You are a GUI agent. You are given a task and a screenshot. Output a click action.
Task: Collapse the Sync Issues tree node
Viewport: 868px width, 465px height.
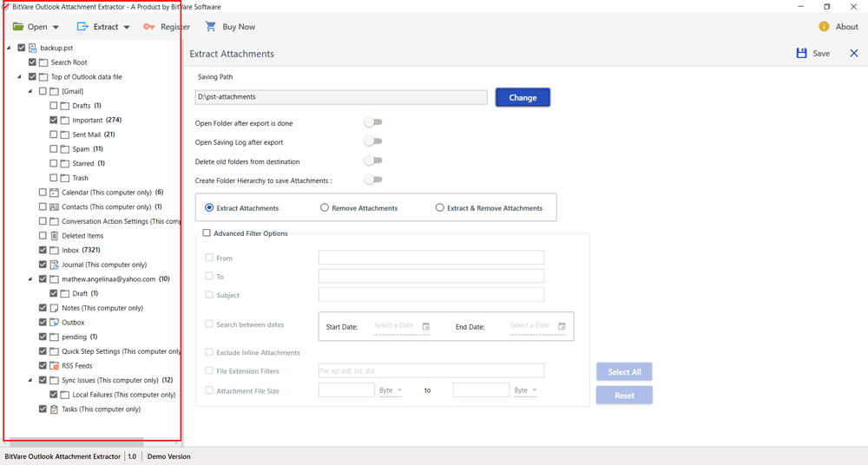[30, 380]
